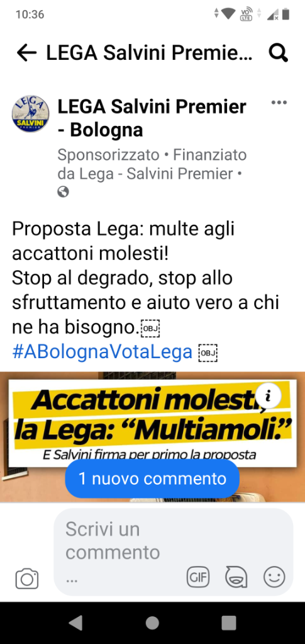
Task: Open search with the magnifier icon
Action: tap(279, 53)
